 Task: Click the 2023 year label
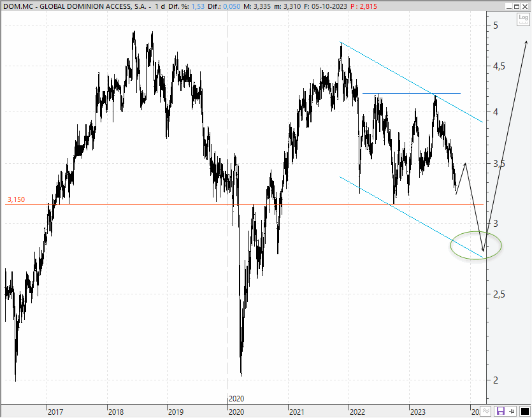click(418, 412)
